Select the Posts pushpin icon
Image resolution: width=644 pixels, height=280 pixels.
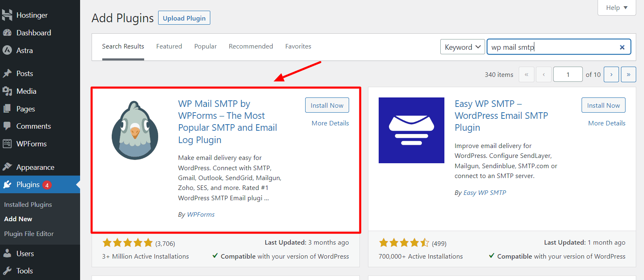[x=7, y=74]
